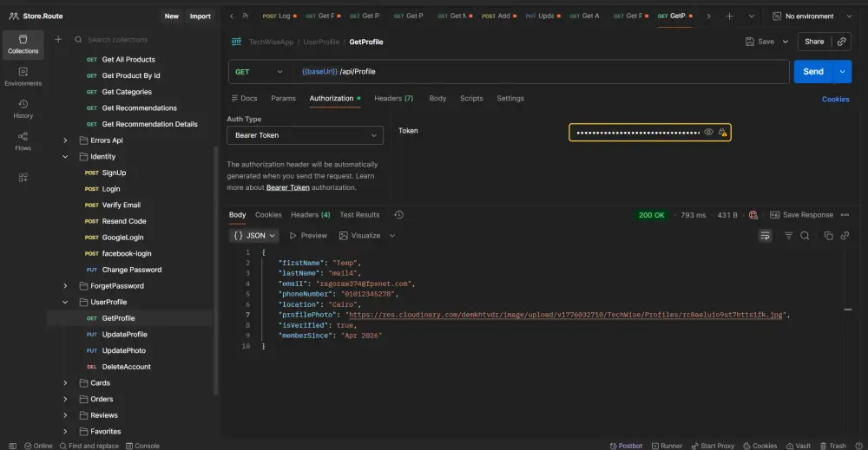Switch to the Scripts tab
This screenshot has width=868, height=450.
click(471, 98)
